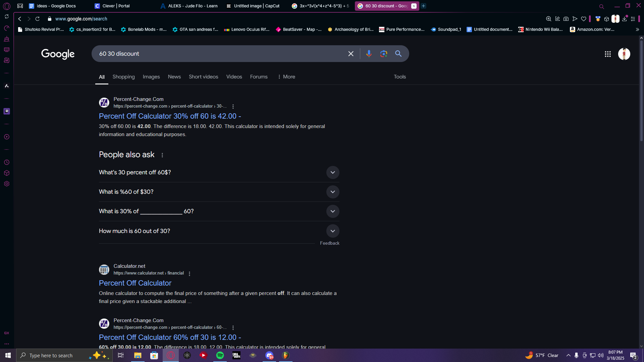Open File Explorer from the taskbar
The image size is (644, 362).
138,355
